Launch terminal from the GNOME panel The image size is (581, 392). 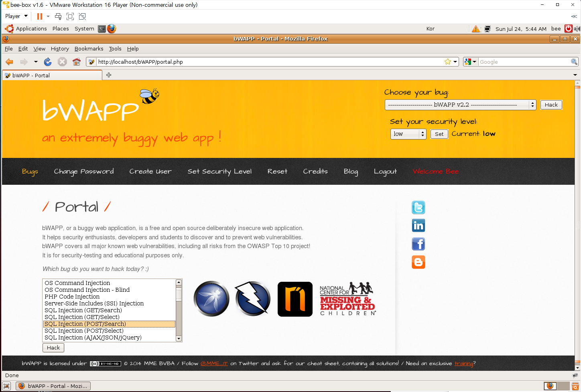(x=102, y=29)
